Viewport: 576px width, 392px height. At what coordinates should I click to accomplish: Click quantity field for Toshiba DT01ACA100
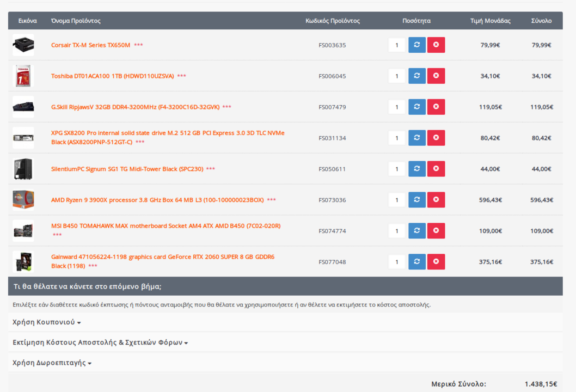397,76
